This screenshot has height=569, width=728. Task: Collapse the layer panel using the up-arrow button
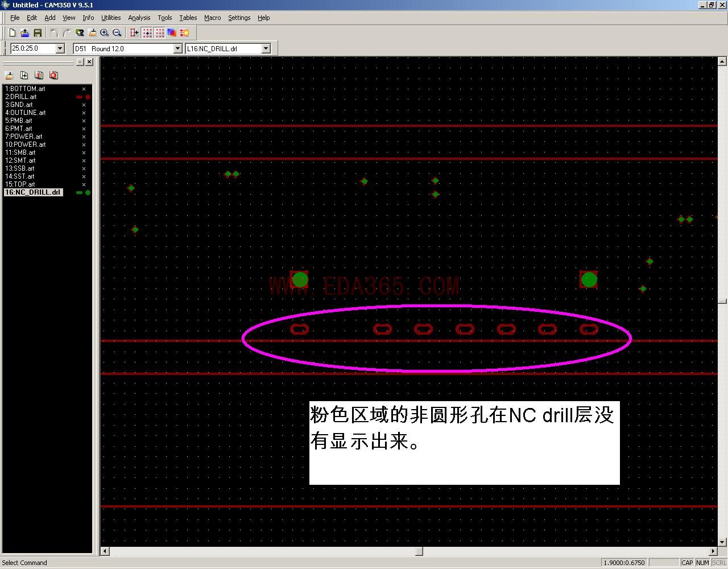[x=80, y=62]
